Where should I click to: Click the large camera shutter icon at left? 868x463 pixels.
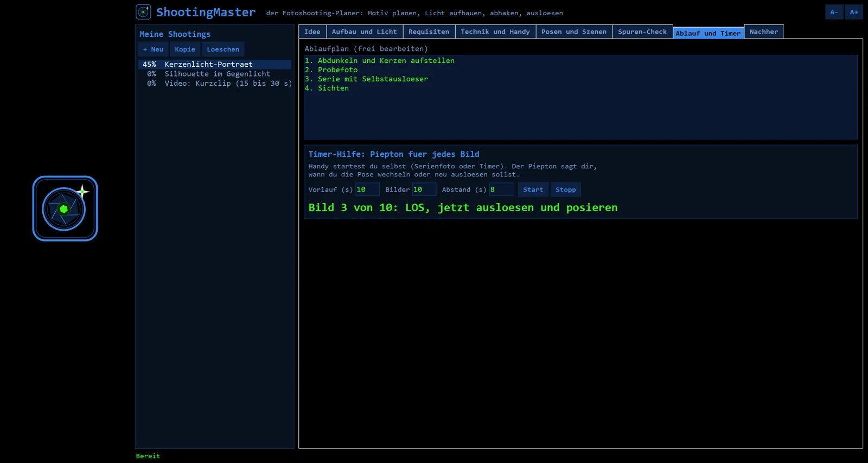(65, 208)
